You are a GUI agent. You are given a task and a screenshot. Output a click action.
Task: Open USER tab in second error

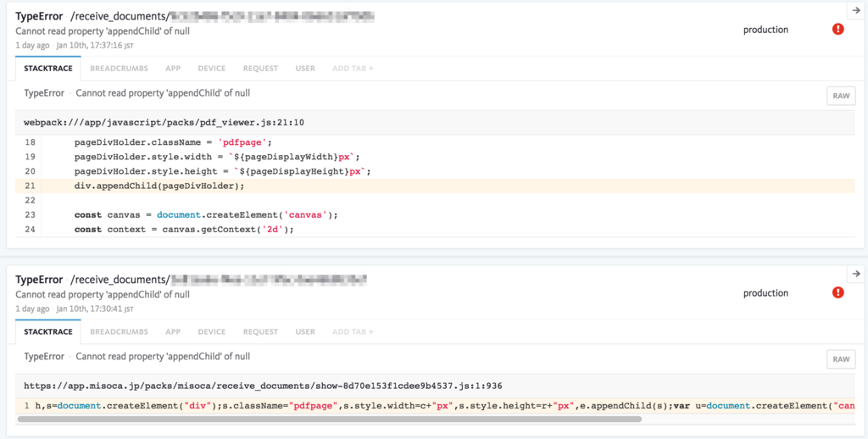[x=305, y=332]
